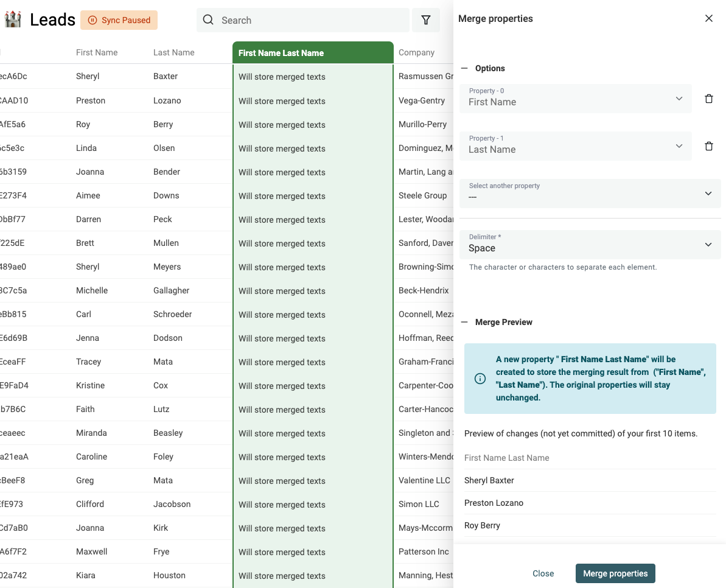
Task: Open the Delimiter Space dropdown
Action: click(x=590, y=245)
